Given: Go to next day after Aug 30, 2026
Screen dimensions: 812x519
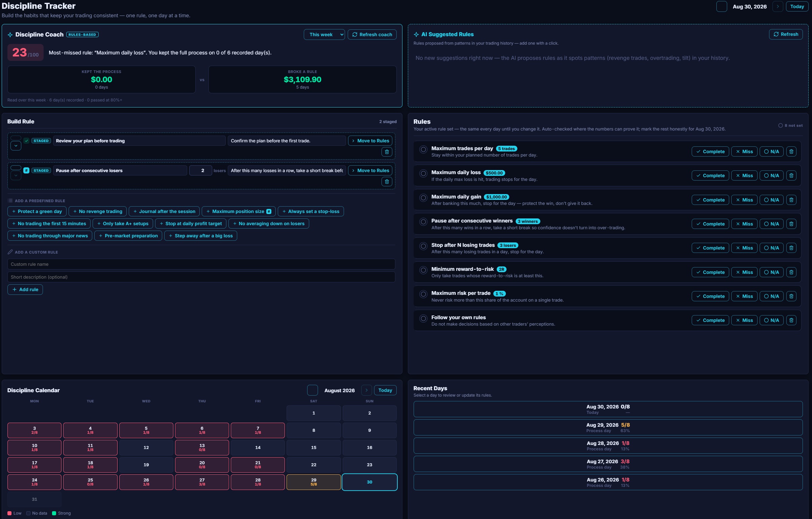Looking at the screenshot, I should tap(778, 6).
